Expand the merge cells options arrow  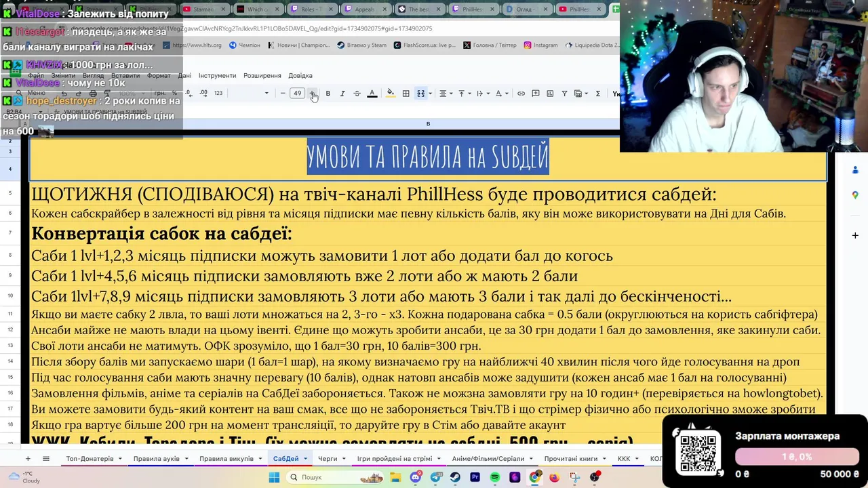[430, 94]
